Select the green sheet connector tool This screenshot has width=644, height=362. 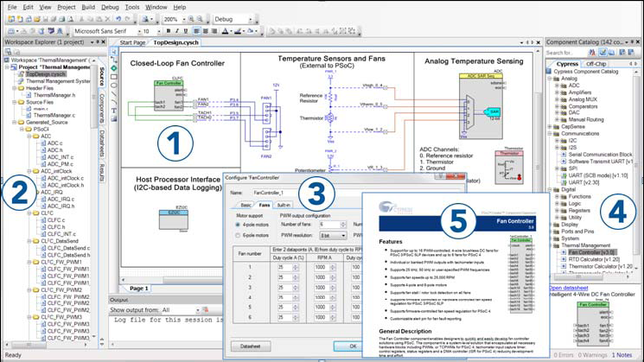[114, 68]
